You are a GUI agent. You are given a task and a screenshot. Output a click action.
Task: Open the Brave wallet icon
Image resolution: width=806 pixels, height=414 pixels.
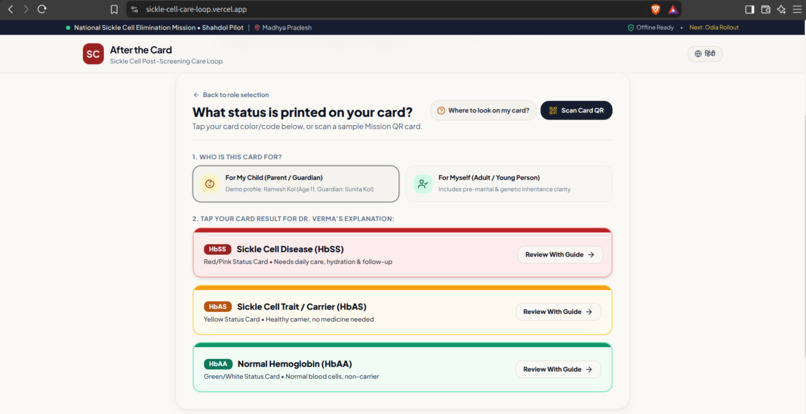point(765,9)
